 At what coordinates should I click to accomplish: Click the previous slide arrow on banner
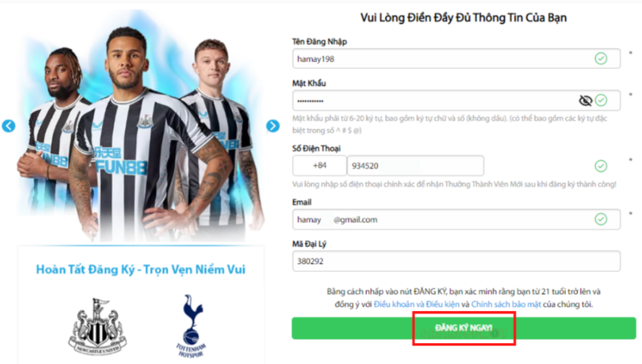tap(9, 126)
